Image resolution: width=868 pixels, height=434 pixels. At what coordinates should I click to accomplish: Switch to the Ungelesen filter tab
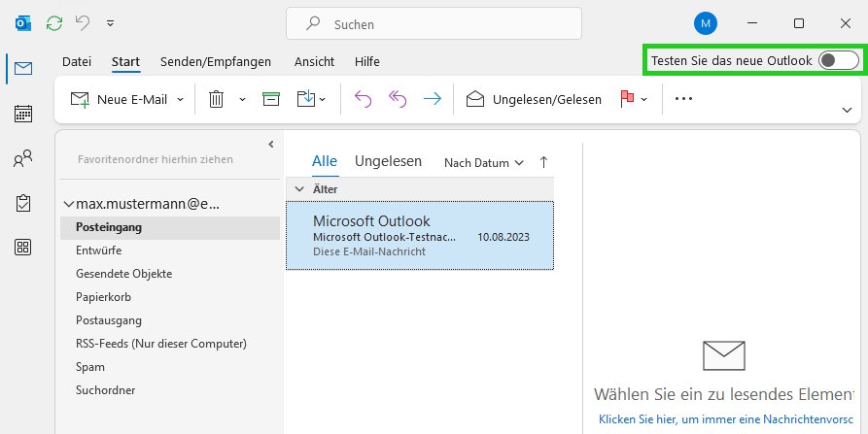pyautogui.click(x=388, y=161)
